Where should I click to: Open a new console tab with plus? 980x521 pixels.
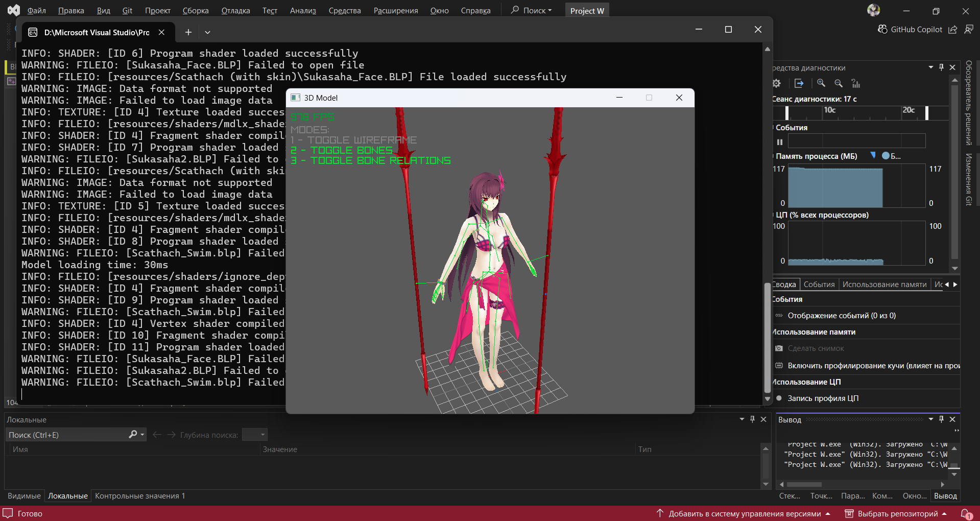tap(188, 32)
